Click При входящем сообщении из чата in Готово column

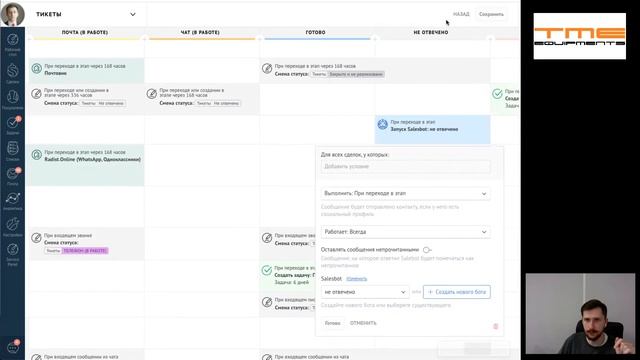click(311, 357)
